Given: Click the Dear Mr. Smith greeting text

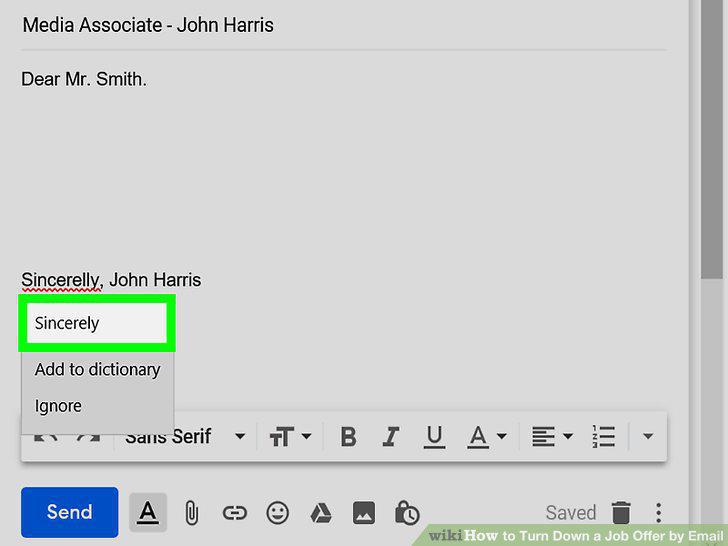Looking at the screenshot, I should 84,79.
